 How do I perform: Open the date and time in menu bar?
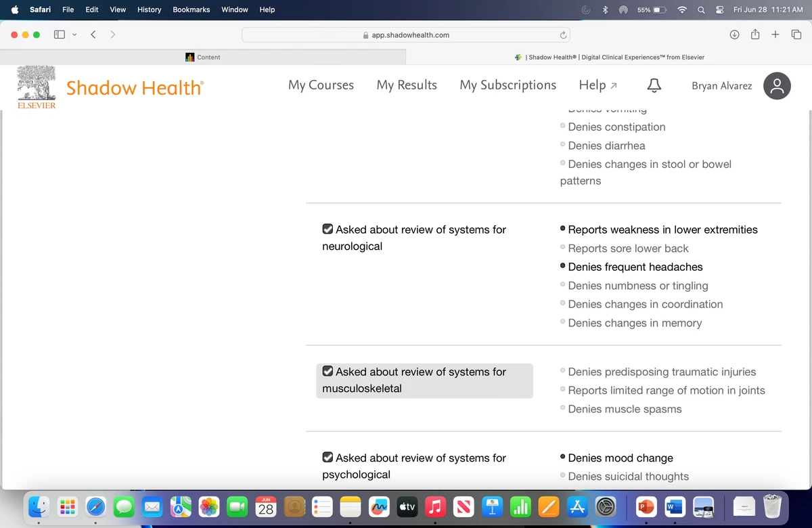coord(768,9)
